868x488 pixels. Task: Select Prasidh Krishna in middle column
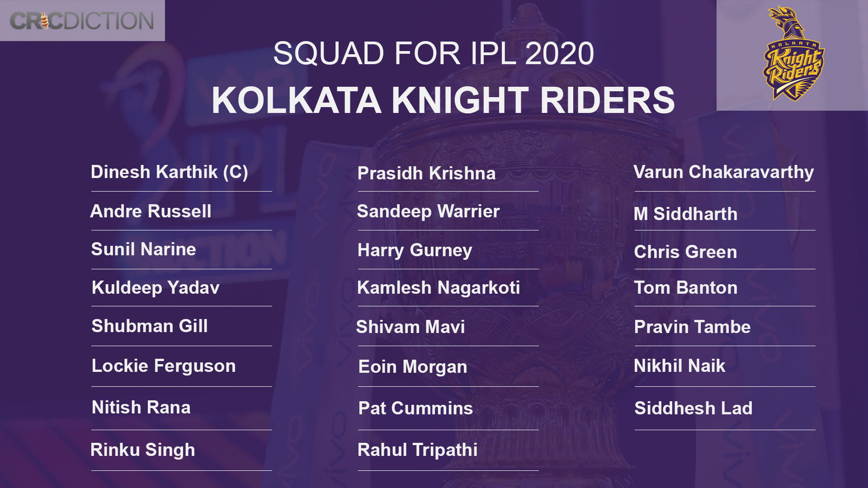coord(426,174)
